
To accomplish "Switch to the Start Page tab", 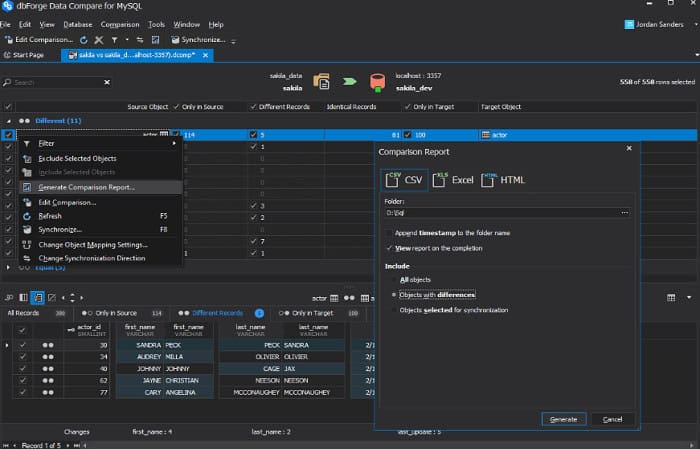I will coord(24,55).
